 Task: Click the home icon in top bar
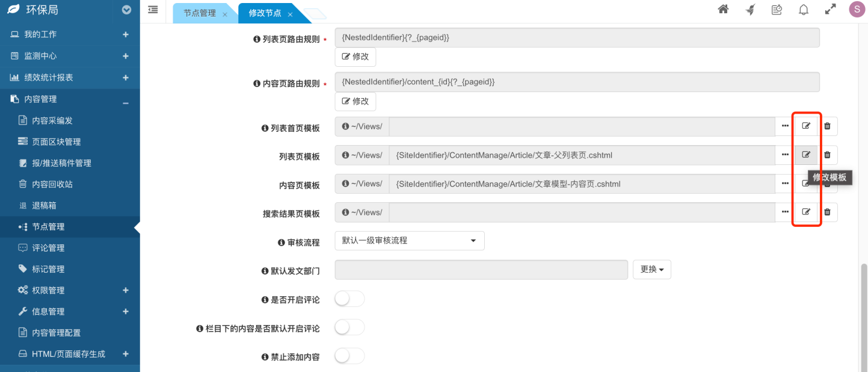coord(724,10)
